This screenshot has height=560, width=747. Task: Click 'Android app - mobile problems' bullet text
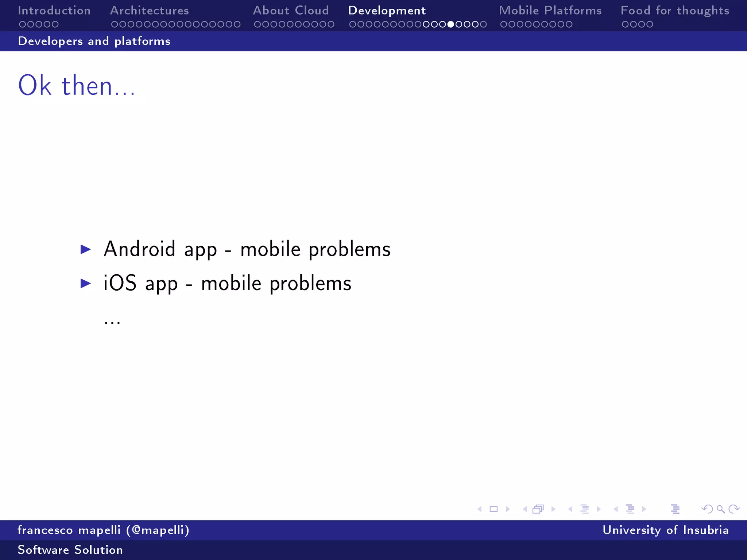coord(247,250)
